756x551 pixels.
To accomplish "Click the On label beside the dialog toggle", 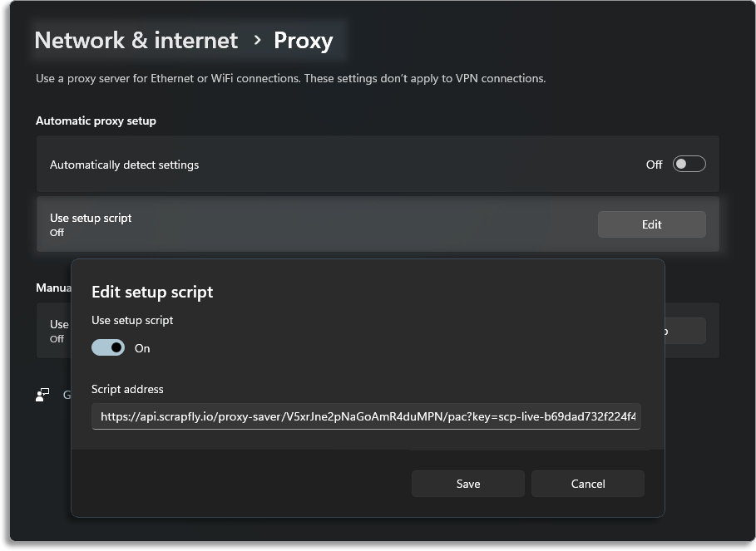I will [x=142, y=348].
